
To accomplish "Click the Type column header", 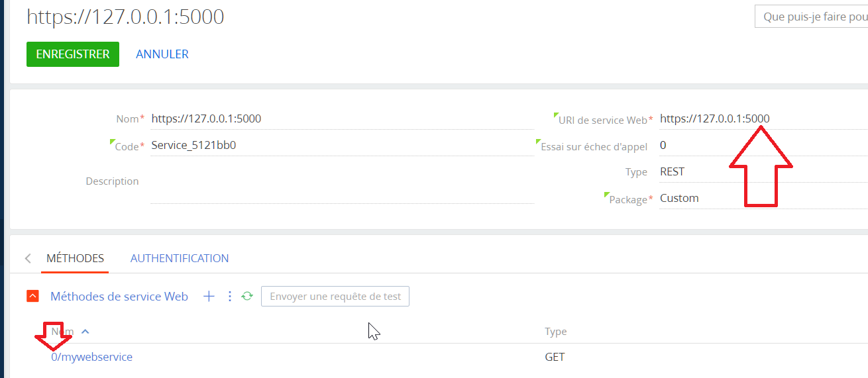I will point(555,332).
